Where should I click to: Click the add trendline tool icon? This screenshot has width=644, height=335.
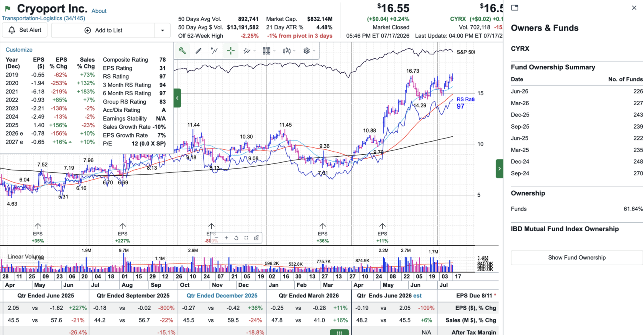214,51
